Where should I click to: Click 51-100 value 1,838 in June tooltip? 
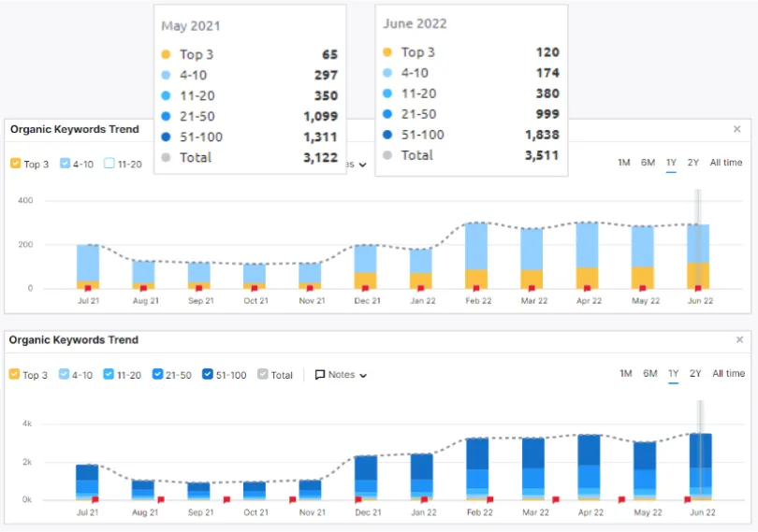[543, 135]
